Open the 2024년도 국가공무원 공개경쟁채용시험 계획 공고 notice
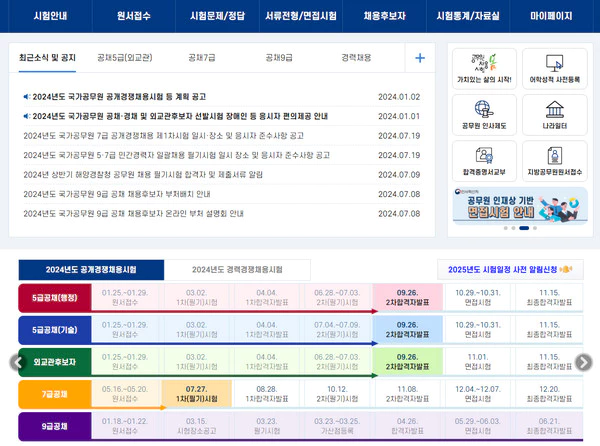Image resolution: width=600 pixels, height=446 pixels. click(114, 97)
